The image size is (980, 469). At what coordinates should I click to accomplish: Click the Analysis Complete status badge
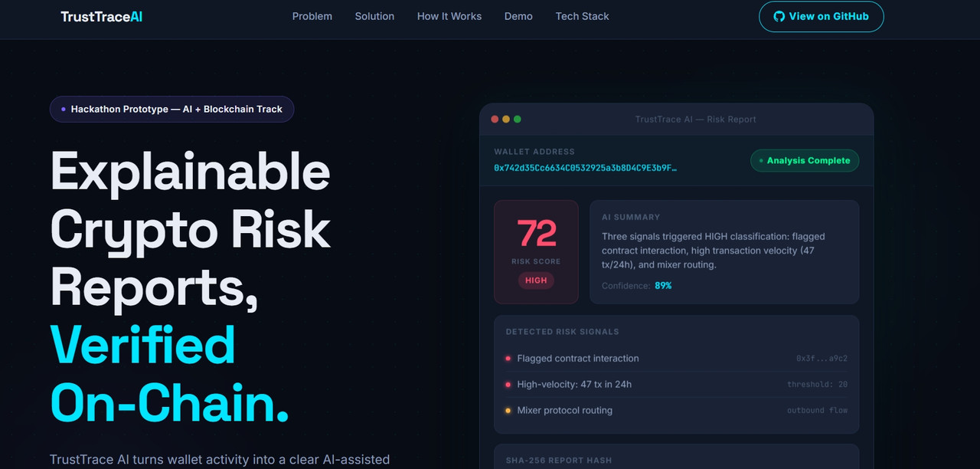click(805, 160)
